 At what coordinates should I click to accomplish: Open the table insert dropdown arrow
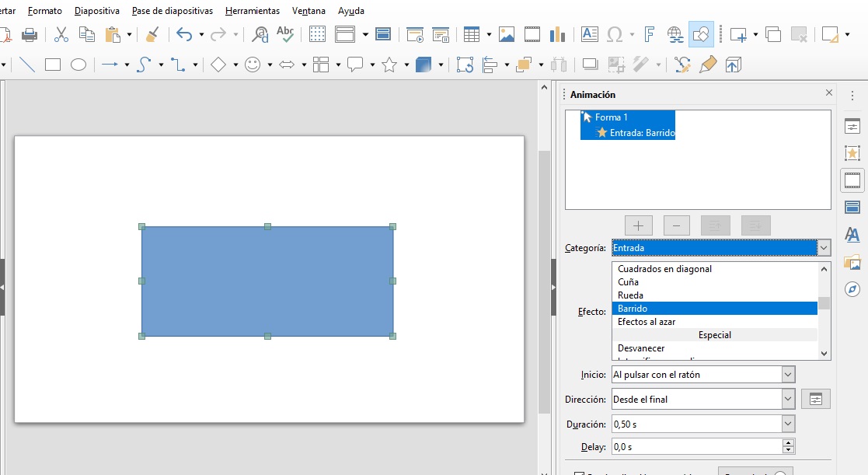489,35
